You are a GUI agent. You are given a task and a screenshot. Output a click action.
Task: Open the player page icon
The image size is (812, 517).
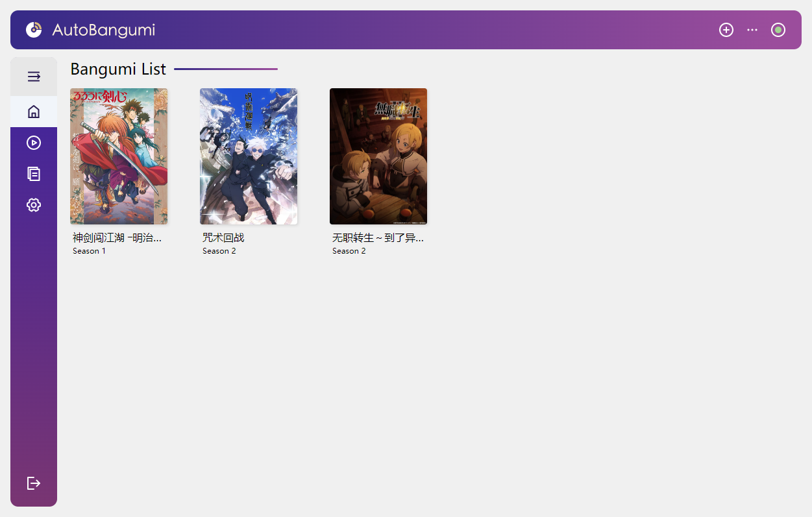click(x=34, y=143)
